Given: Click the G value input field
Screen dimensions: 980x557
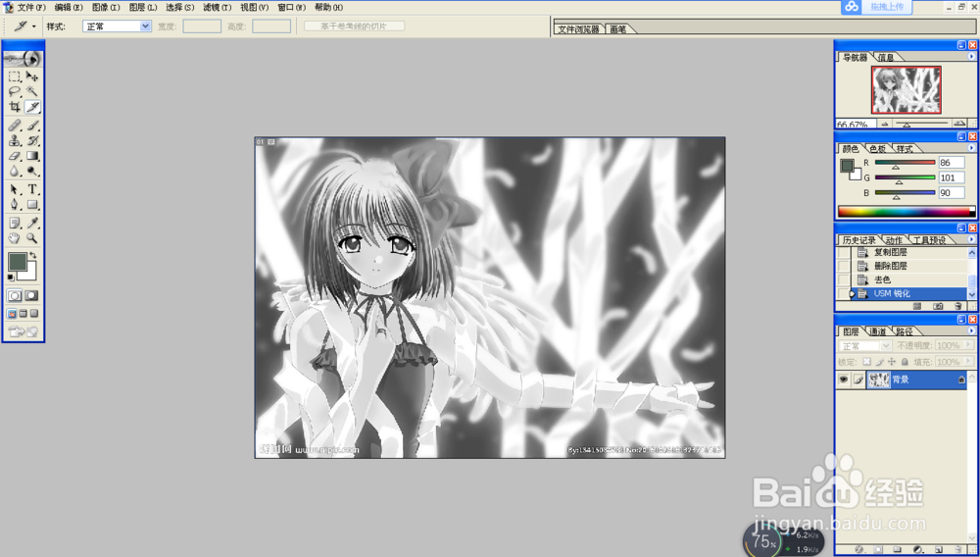Looking at the screenshot, I should click(x=952, y=177).
